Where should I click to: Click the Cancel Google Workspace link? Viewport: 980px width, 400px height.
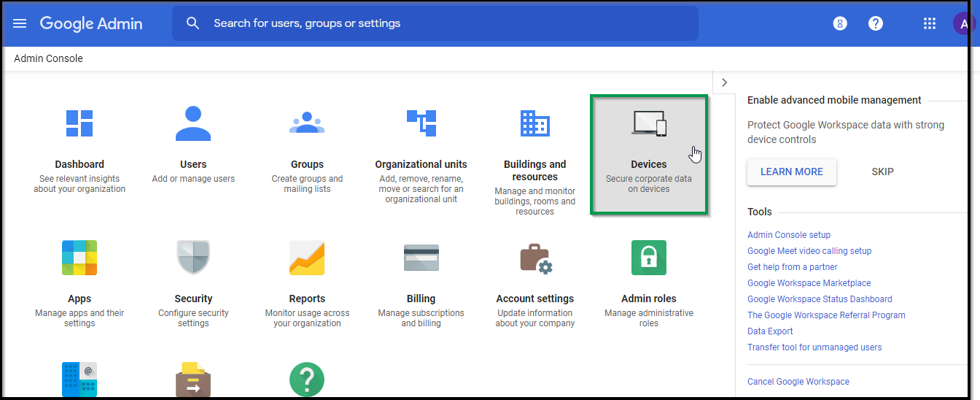[798, 382]
